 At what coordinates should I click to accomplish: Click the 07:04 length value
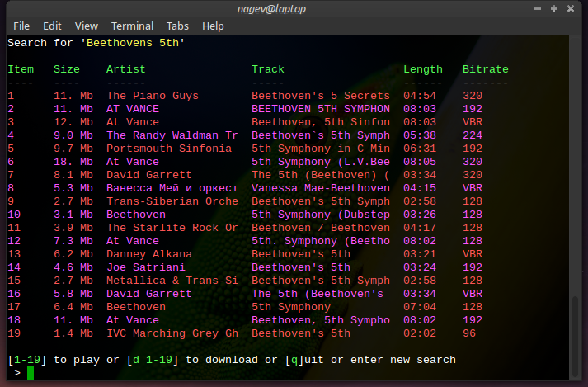coord(420,307)
